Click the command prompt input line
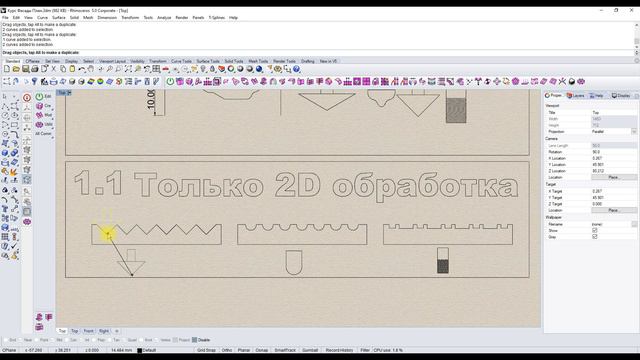Image resolution: width=640 pixels, height=360 pixels. click(317, 53)
